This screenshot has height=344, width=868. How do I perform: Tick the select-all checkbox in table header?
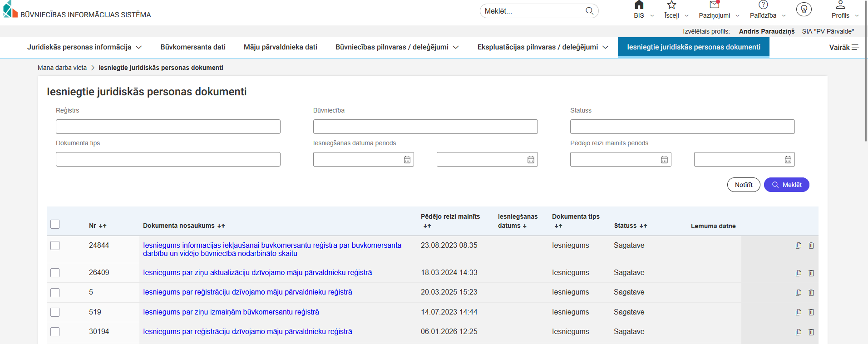pyautogui.click(x=55, y=224)
